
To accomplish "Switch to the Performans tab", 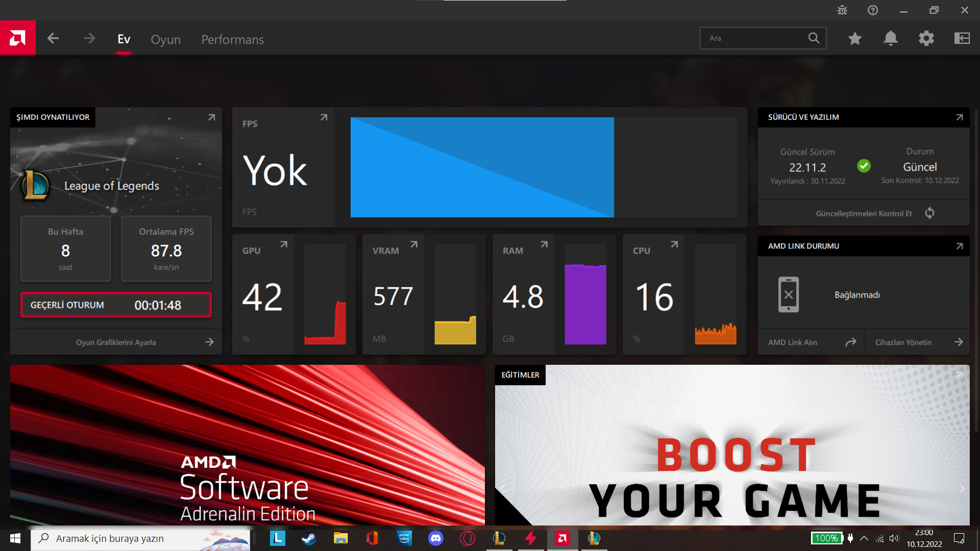I will [x=232, y=39].
